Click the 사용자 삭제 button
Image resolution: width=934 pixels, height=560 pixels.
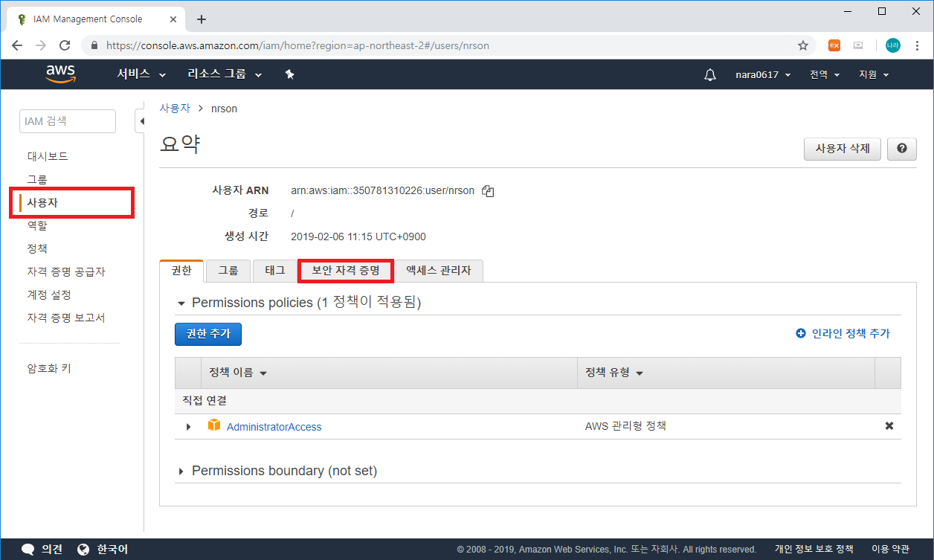point(843,149)
